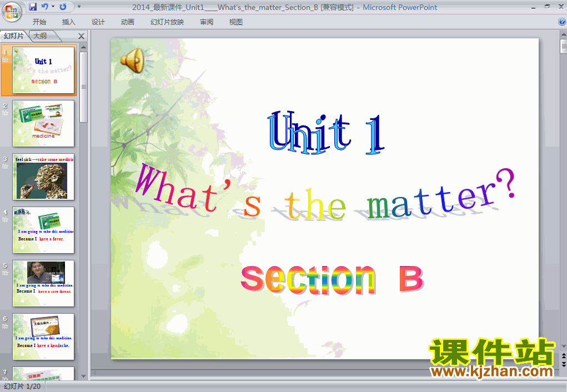Switch to the 幻灯片 pane tab
Screen dimensions: 567x392
click(x=14, y=36)
